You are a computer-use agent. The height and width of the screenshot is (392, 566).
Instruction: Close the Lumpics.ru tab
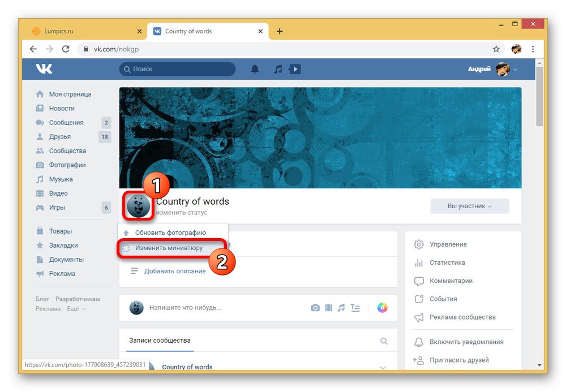tap(140, 31)
